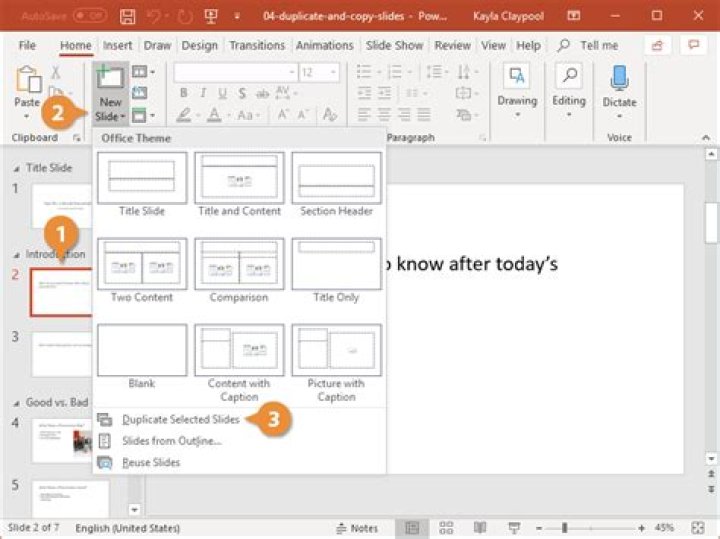Switch to the Slide Show tab

click(x=394, y=45)
